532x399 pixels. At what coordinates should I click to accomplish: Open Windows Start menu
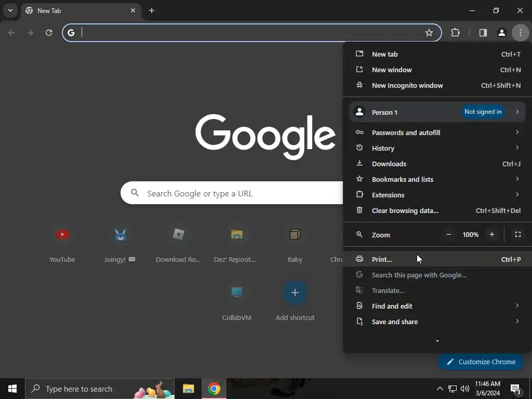(x=12, y=389)
